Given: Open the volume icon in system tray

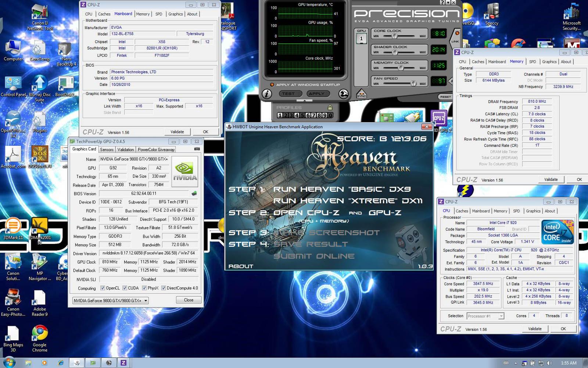Looking at the screenshot, I should coord(549,363).
